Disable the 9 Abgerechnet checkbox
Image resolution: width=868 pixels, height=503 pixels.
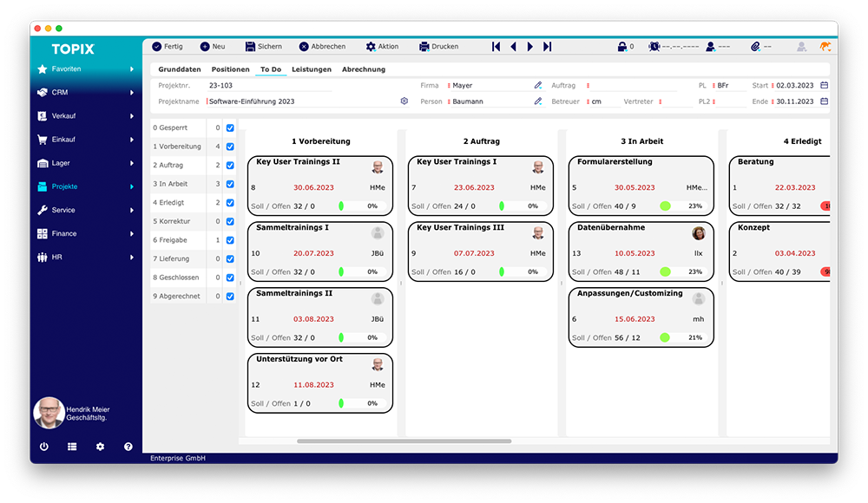(230, 297)
